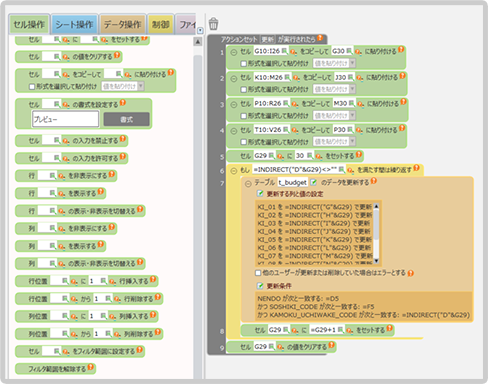
Task: Enable 形式を選択して貼り付け on row 3
Action: point(244,116)
